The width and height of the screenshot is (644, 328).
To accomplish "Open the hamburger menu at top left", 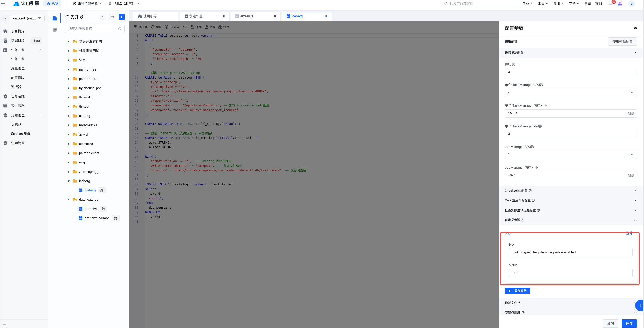I will point(3,3).
